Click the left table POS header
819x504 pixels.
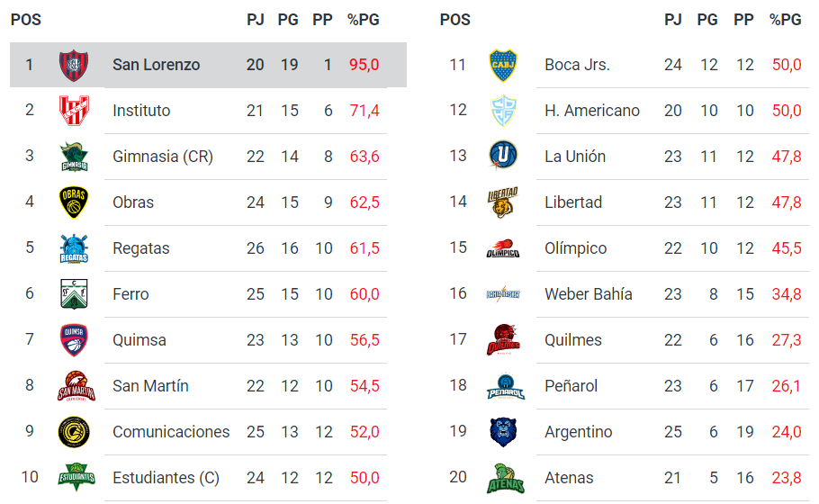25,20
